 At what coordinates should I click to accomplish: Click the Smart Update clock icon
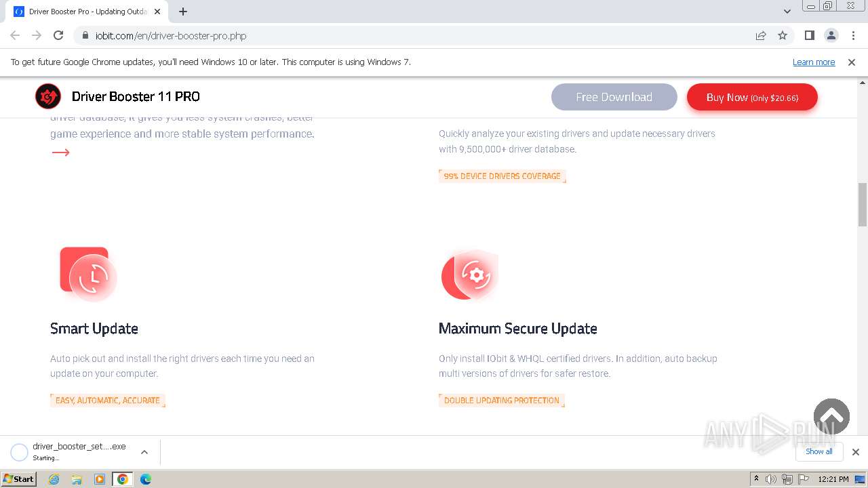(x=88, y=274)
